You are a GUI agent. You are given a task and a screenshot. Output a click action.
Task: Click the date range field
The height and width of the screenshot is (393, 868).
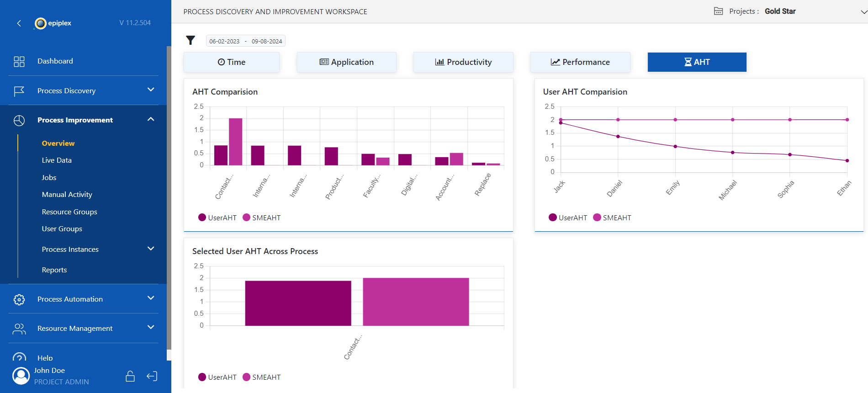click(x=246, y=41)
